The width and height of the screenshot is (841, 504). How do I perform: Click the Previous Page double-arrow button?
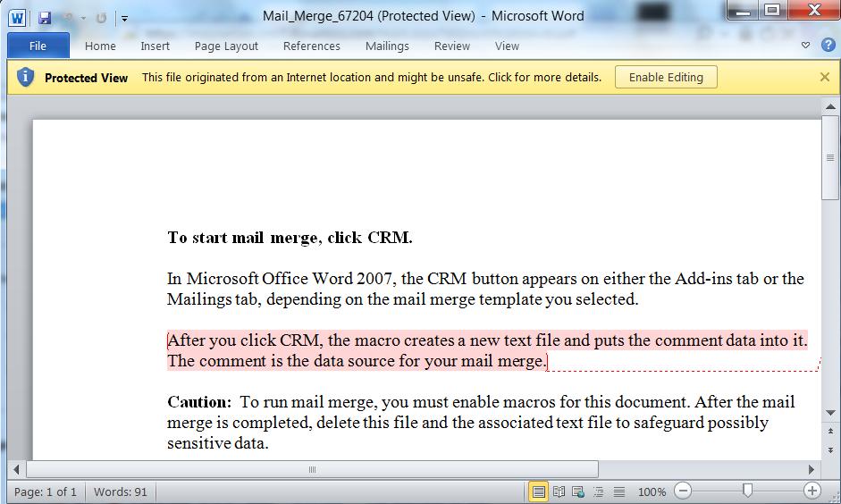(830, 431)
